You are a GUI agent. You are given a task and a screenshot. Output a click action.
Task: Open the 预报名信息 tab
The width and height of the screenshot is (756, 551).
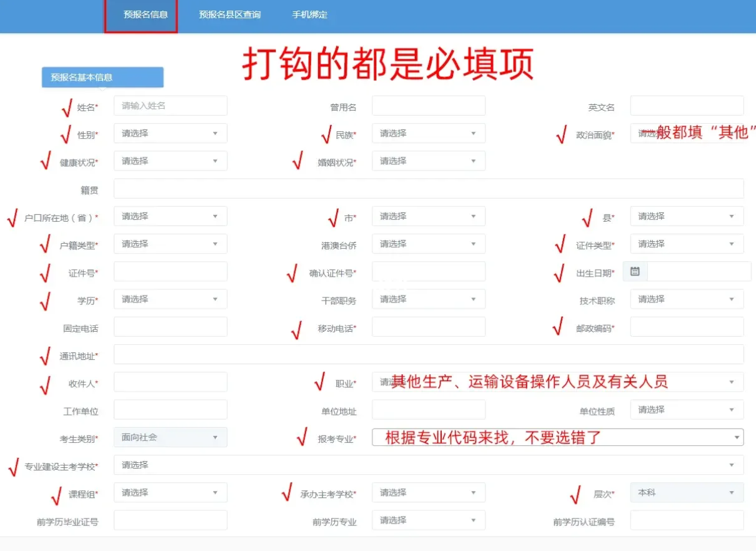[146, 14]
